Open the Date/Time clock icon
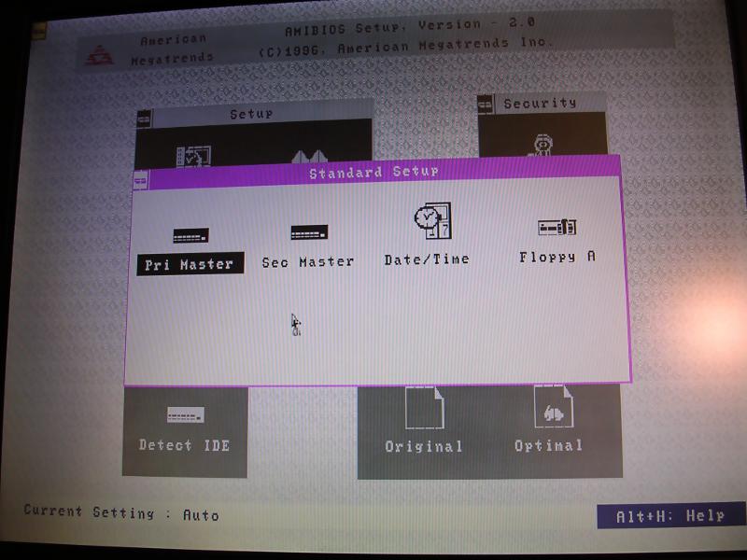This screenshot has height=560, width=747. (432, 221)
